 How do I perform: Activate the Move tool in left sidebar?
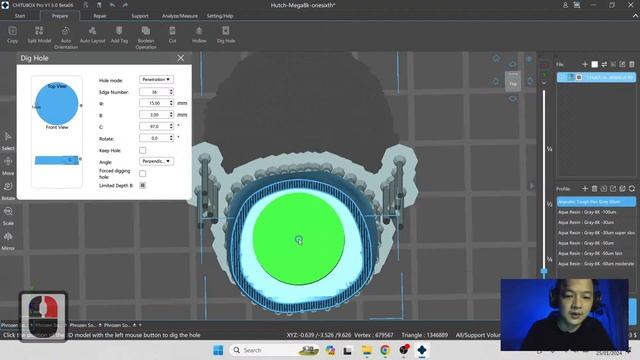click(x=8, y=166)
